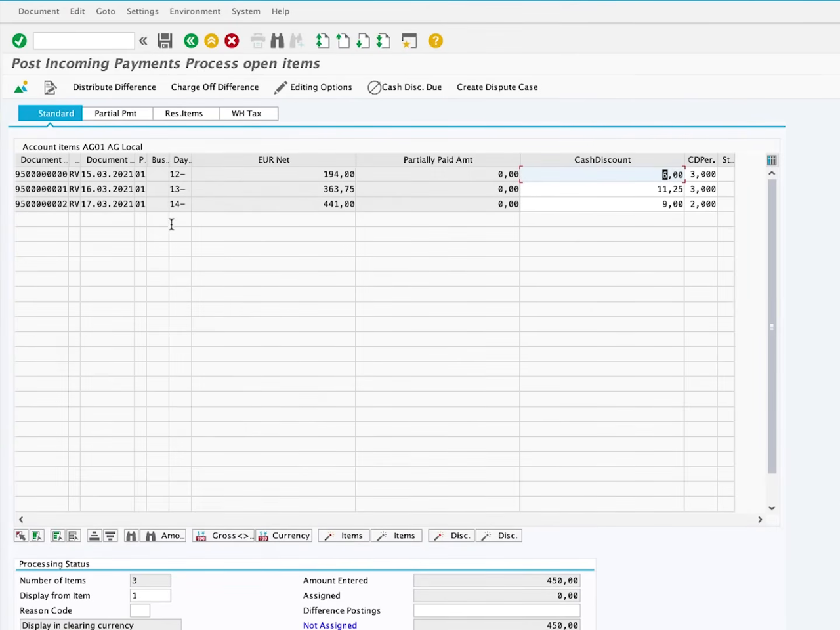Viewport: 840px width, 630px height.
Task: Click the edit document pencil-page icon
Action: pyautogui.click(x=50, y=87)
